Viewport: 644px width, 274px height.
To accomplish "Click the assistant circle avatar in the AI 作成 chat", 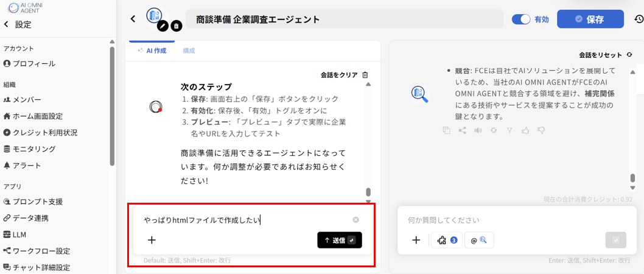I will coord(156,107).
